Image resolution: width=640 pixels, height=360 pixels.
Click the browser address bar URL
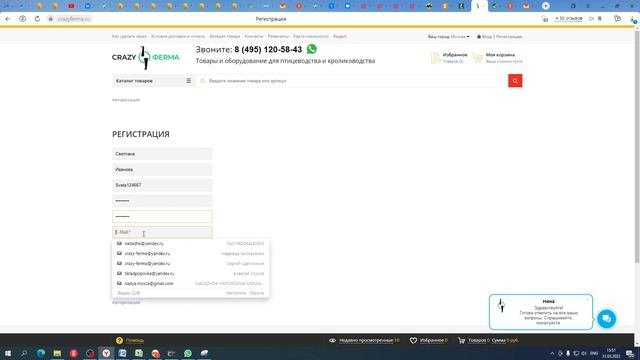[x=74, y=19]
